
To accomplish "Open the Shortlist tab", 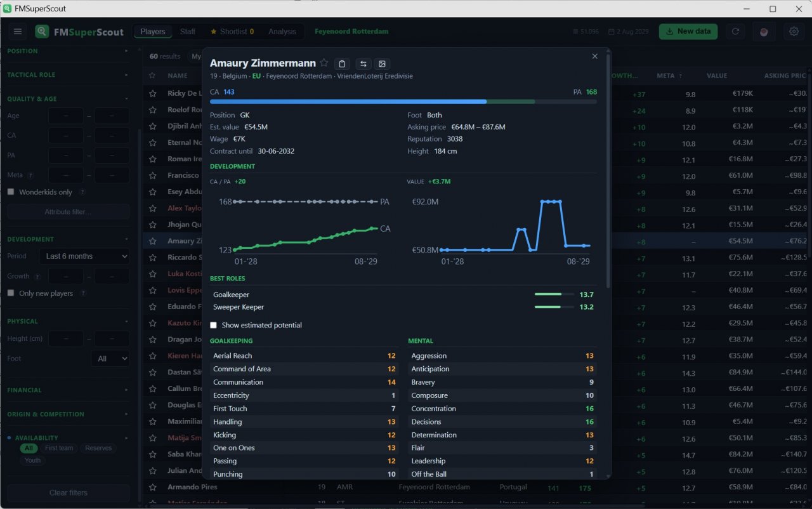I will [232, 32].
